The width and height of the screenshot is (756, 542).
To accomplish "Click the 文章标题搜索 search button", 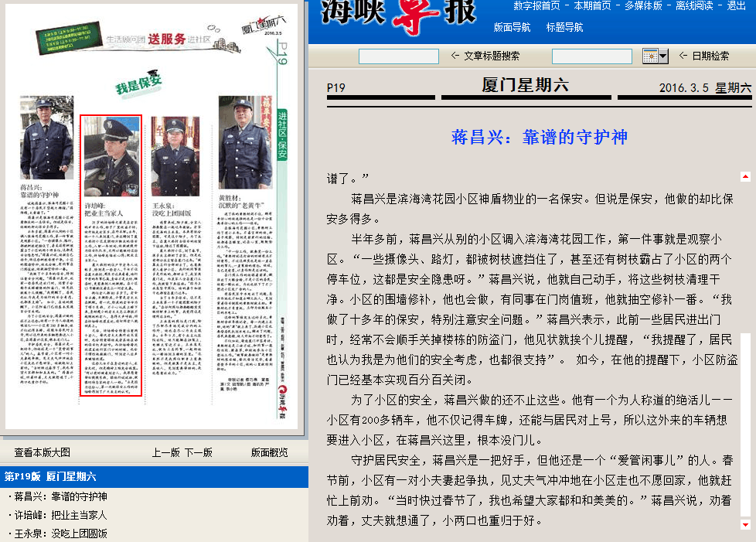I will pos(485,56).
